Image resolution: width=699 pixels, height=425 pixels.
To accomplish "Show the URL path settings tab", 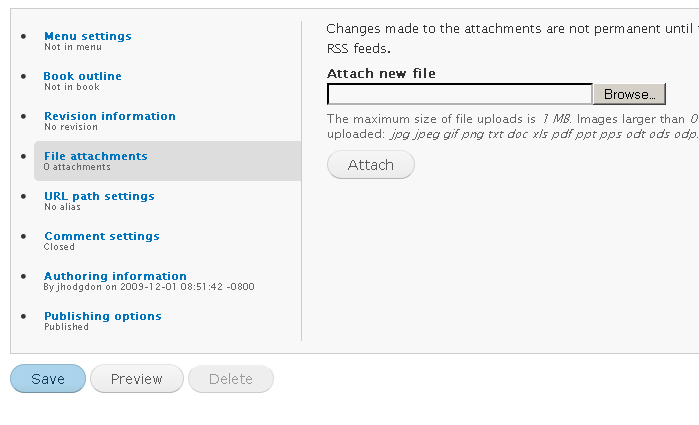I will coord(99,196).
